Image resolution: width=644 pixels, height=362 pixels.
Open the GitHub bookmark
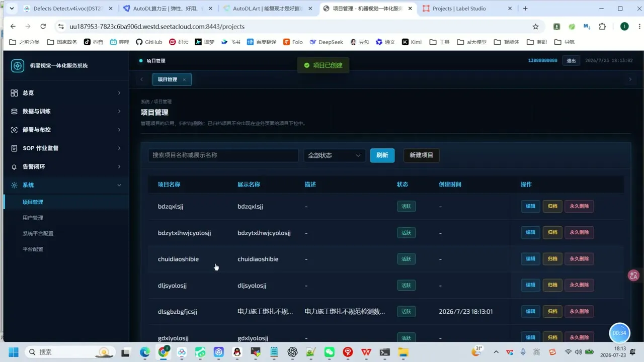tap(149, 42)
